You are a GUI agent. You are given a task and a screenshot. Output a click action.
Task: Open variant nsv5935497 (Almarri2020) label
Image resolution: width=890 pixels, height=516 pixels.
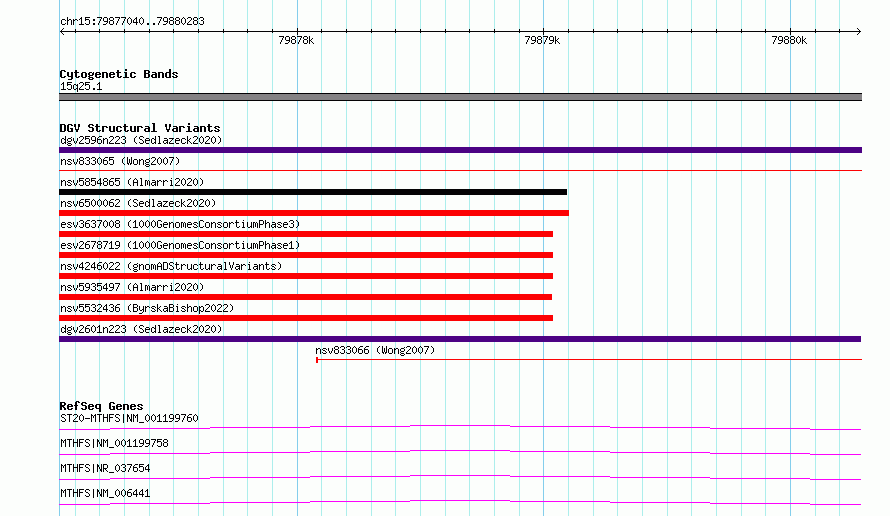[132, 287]
